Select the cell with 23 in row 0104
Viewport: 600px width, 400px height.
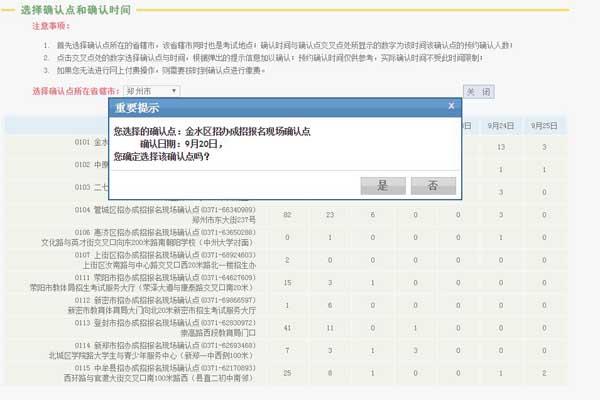coord(330,214)
